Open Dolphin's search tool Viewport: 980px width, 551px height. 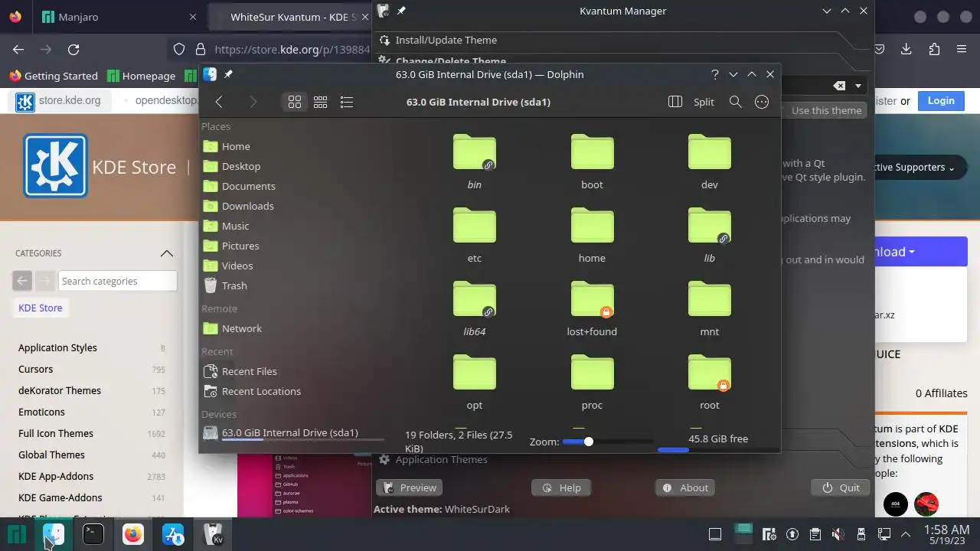pyautogui.click(x=736, y=102)
